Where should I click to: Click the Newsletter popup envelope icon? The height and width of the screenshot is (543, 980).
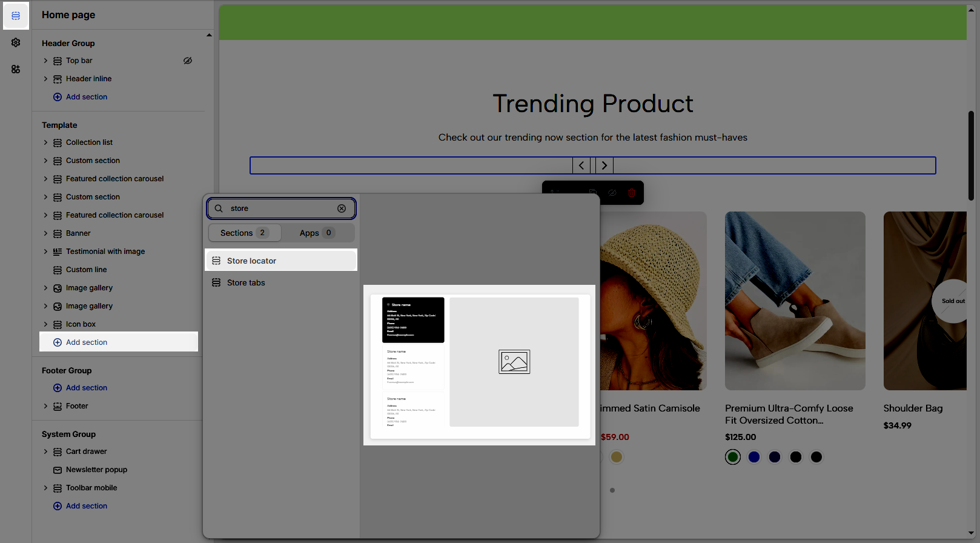pyautogui.click(x=58, y=470)
